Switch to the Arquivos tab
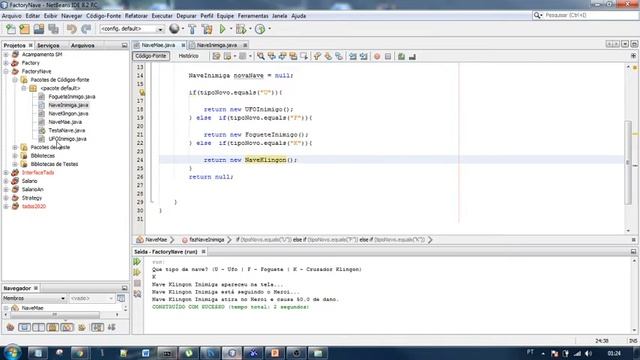Image resolution: width=640 pixels, height=360 pixels. click(82, 45)
